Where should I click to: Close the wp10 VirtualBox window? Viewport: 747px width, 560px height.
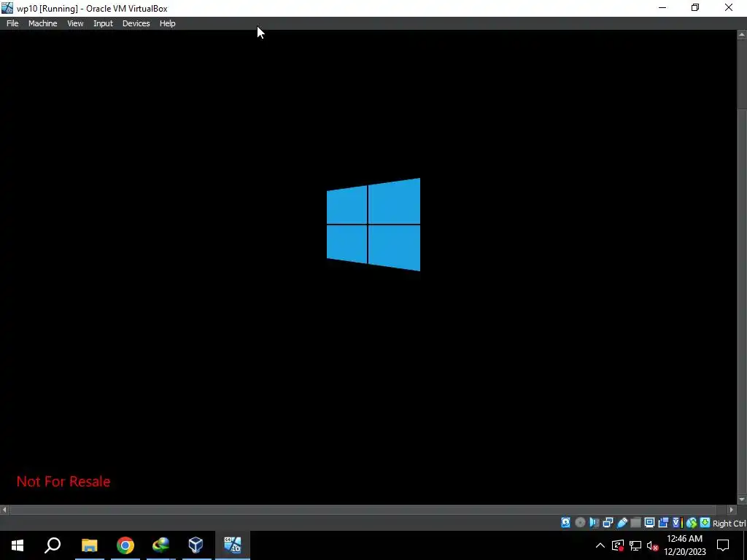click(729, 7)
